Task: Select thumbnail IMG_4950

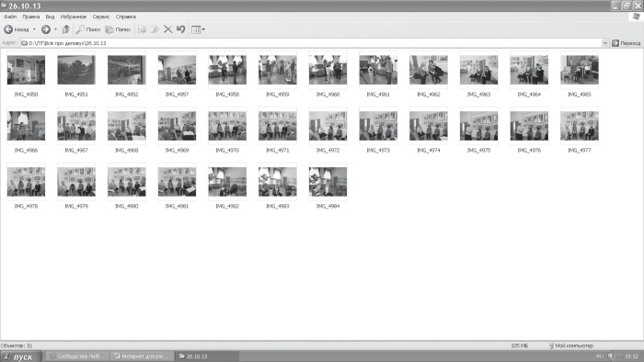Action: click(x=26, y=70)
